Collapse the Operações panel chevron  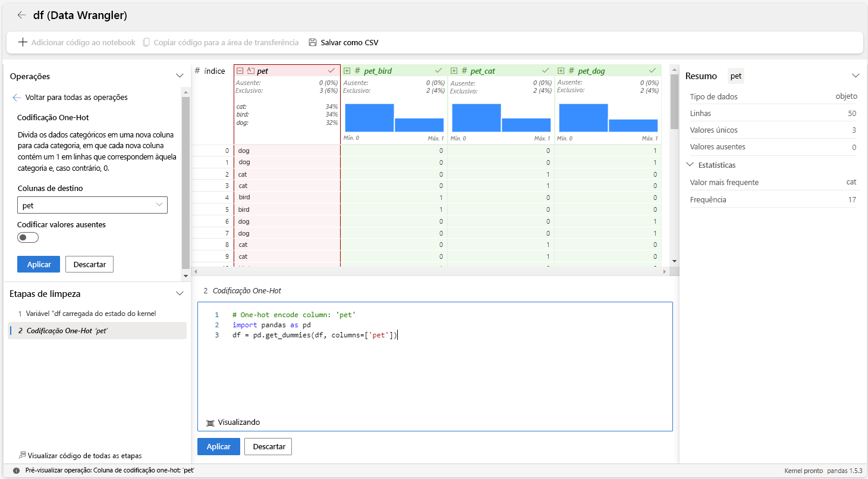[x=180, y=76]
